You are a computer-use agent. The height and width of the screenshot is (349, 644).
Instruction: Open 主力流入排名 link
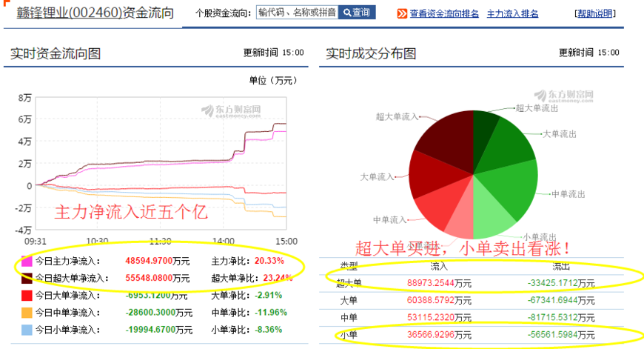point(512,13)
